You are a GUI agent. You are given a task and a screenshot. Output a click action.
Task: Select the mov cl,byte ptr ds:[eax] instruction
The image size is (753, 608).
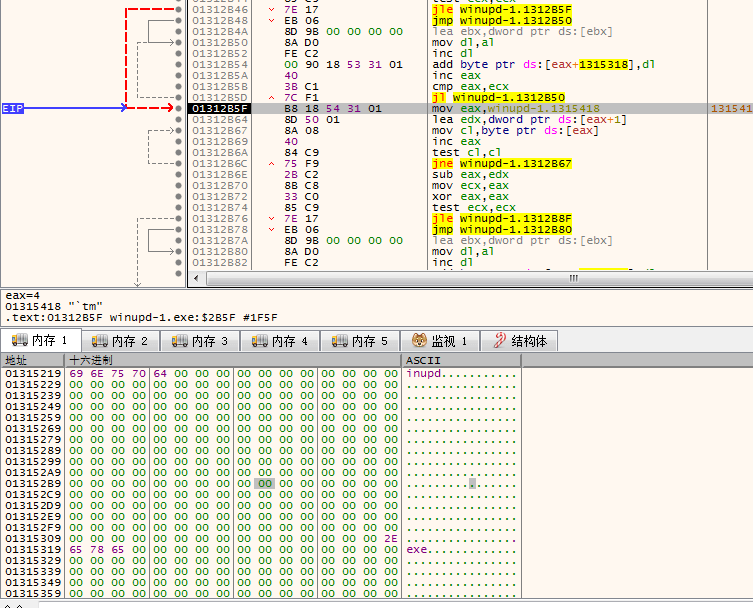515,131
